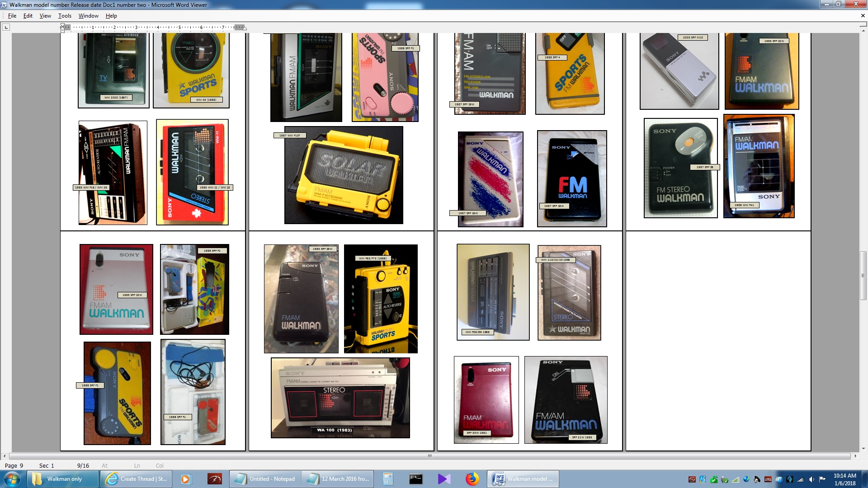
Task: Click the black tray icon with blue arrows
Action: click(790, 479)
